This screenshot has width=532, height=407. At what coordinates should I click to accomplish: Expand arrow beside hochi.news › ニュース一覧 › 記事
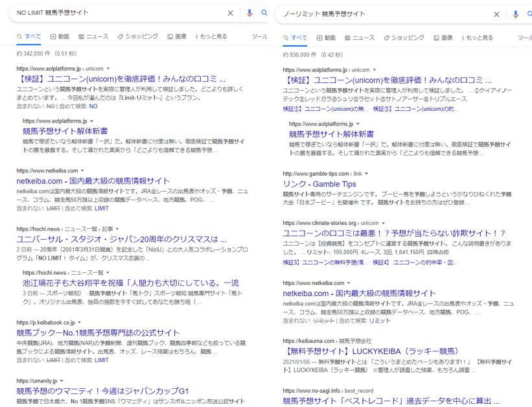[x=117, y=229]
